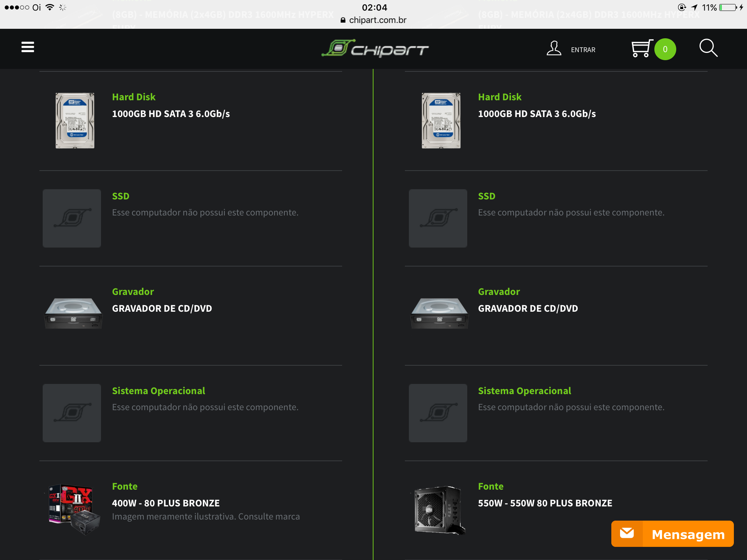Viewport: 747px width, 560px height.
Task: Click the right column Gravador heading
Action: coord(499,292)
